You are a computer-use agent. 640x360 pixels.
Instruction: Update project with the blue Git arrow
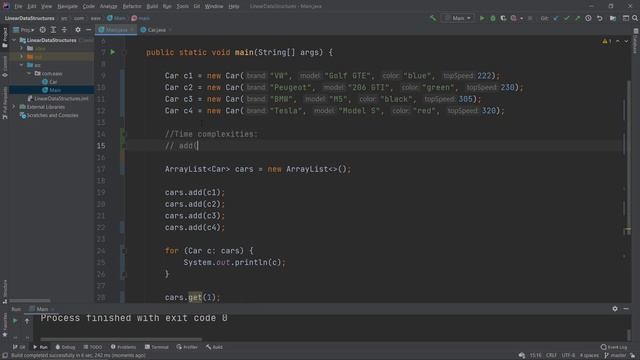(556, 18)
